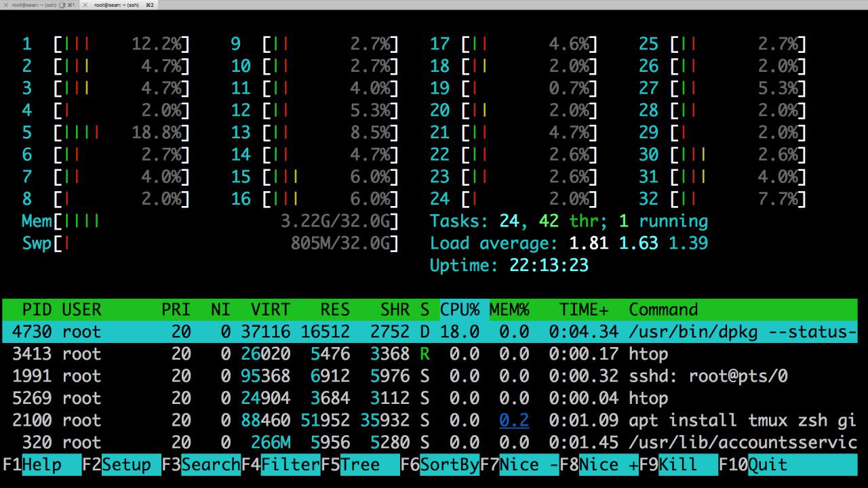Screen dimensions: 868x488
Task: Click CPU 17 meter showing 4.6%
Action: click(x=514, y=44)
